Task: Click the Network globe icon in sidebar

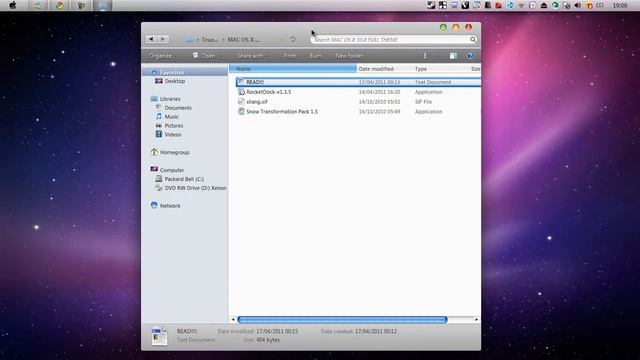Action: pyautogui.click(x=154, y=205)
